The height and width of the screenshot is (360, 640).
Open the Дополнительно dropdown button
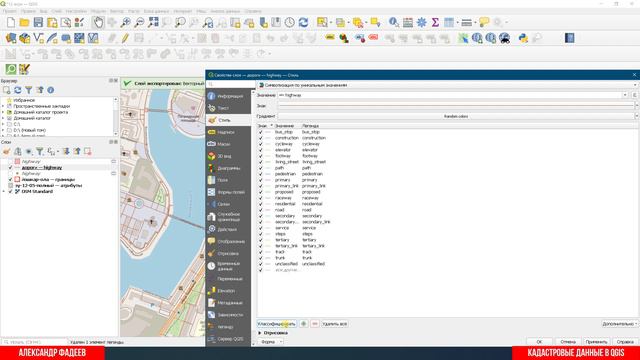click(619, 324)
